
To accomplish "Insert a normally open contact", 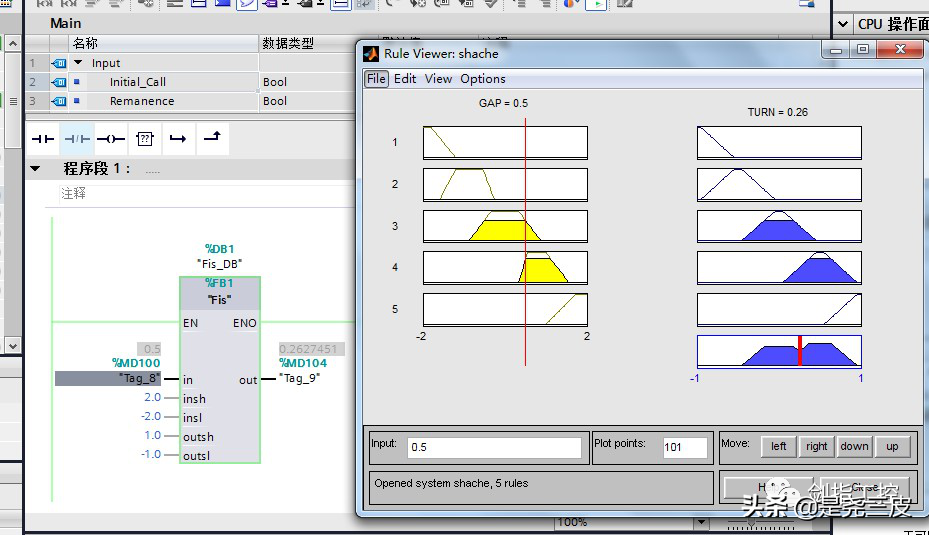I will (x=42, y=139).
